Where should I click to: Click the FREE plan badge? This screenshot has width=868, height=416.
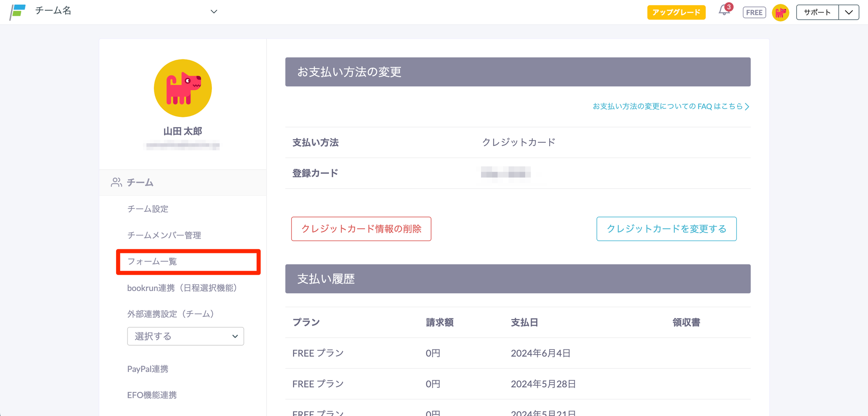pos(754,13)
